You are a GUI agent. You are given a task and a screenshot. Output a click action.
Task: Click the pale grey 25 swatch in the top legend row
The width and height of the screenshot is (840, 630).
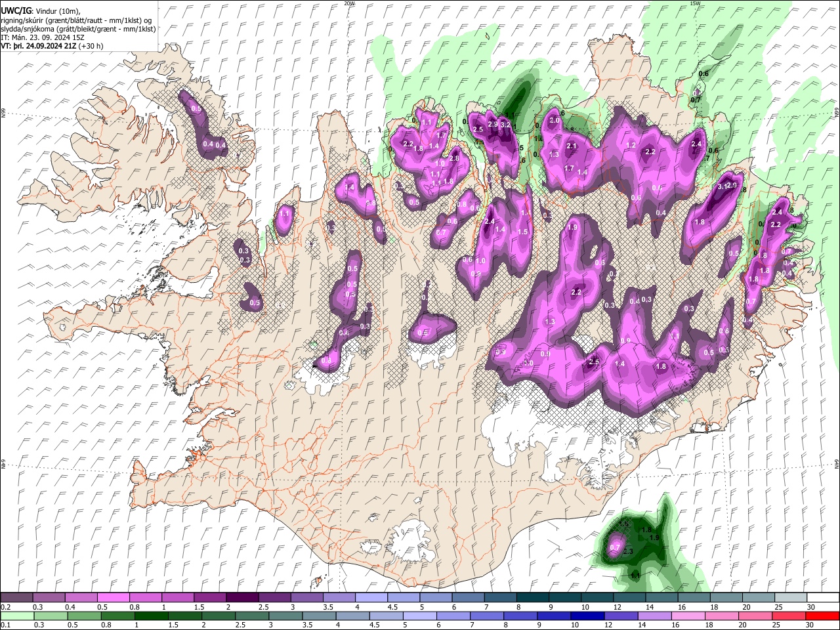[x=790, y=598]
